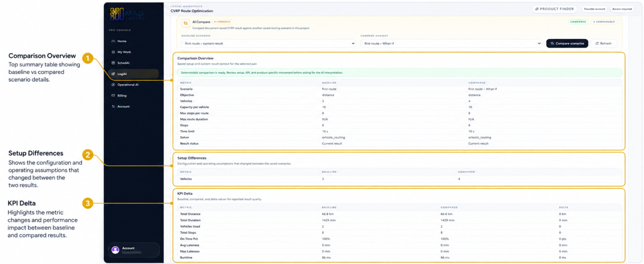Open Home via its sidebar icon
The height and width of the screenshot is (264, 644).
[113, 41]
